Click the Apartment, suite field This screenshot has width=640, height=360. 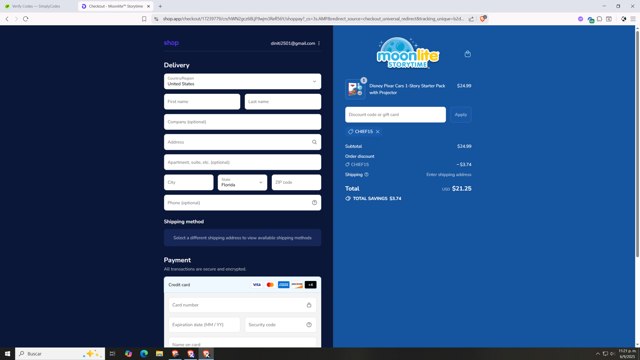(x=242, y=162)
